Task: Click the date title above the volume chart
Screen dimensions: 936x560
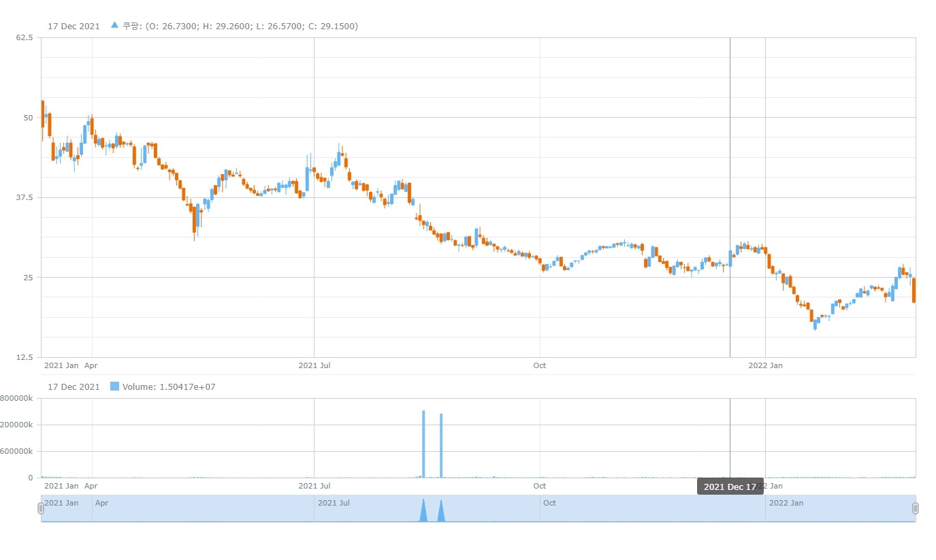Action: (x=74, y=386)
